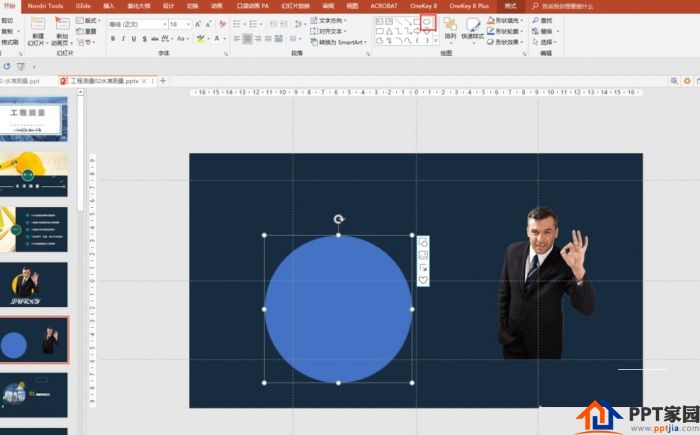This screenshot has width=700, height=435.
Task: Open the font name dropdown
Action: pos(138,24)
